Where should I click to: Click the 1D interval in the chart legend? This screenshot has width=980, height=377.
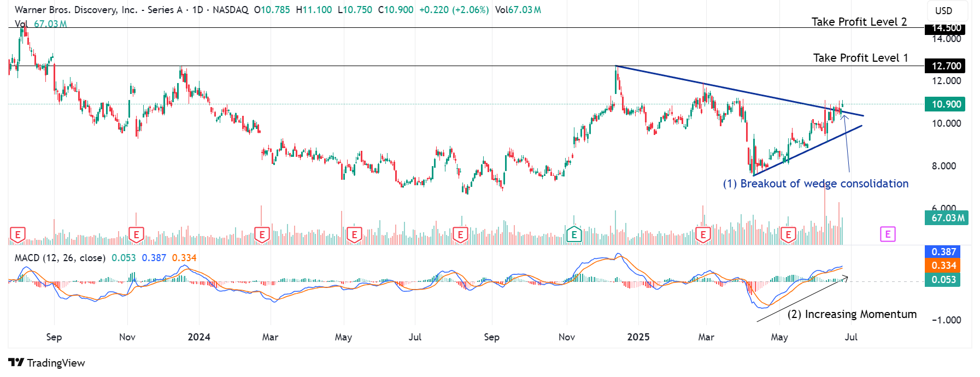click(x=198, y=10)
